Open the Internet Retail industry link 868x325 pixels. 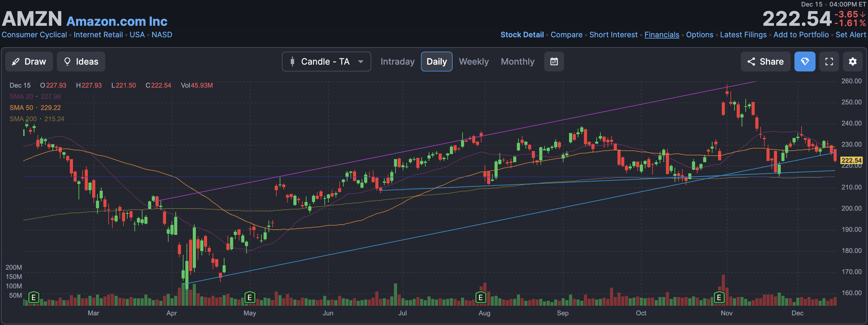[x=98, y=35]
